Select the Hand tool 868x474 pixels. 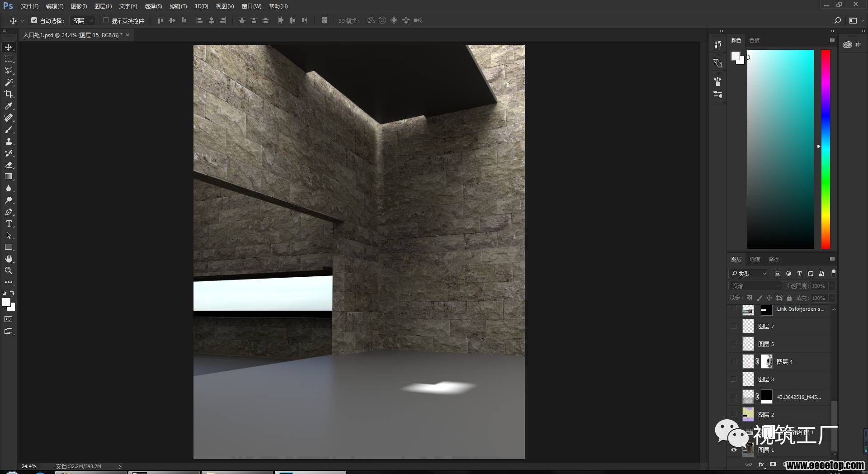[9, 259]
